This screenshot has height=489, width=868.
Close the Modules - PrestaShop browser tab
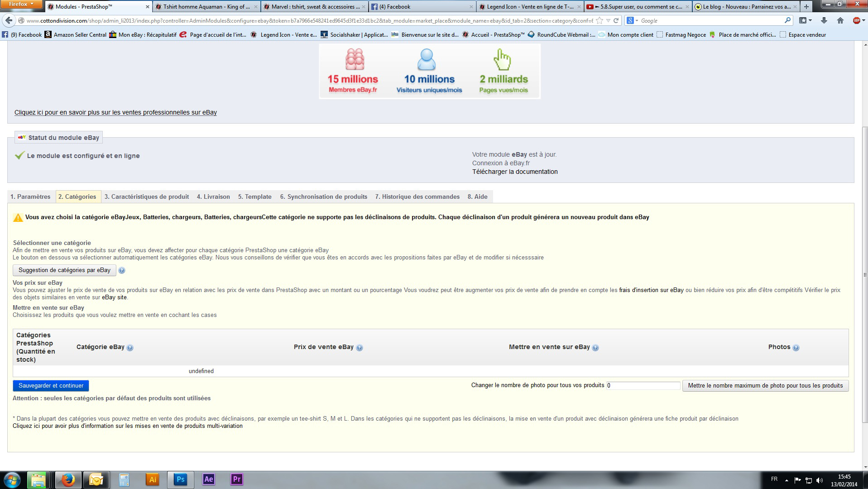click(147, 7)
